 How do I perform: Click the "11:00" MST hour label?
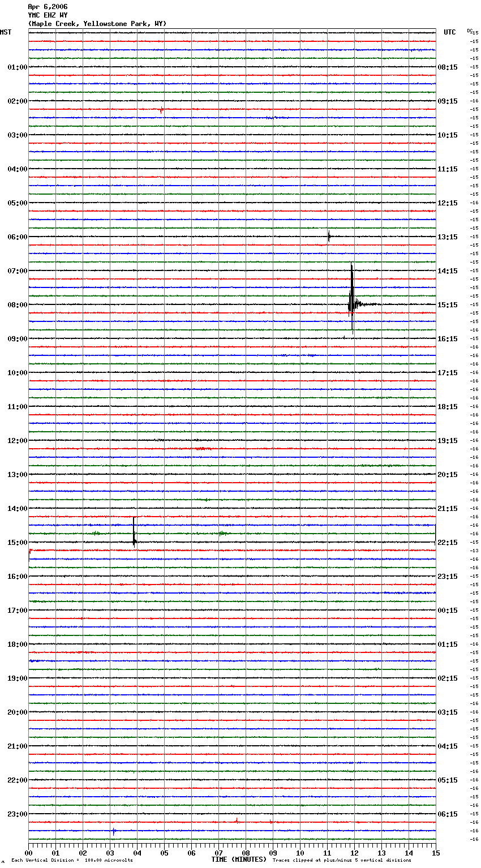point(18,407)
